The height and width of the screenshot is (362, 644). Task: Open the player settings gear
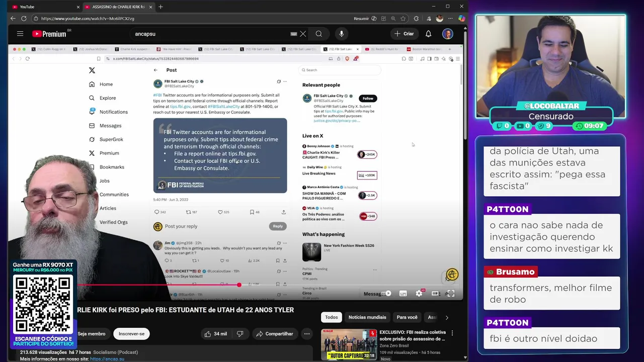pos(419,293)
